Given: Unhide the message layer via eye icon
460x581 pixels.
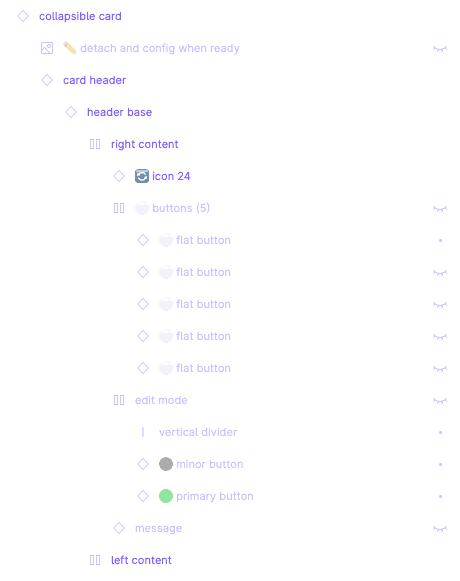Looking at the screenshot, I should (x=440, y=528).
